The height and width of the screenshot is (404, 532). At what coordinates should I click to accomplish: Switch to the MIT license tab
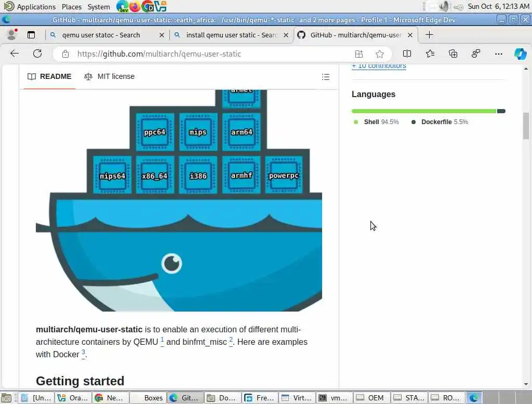click(109, 77)
